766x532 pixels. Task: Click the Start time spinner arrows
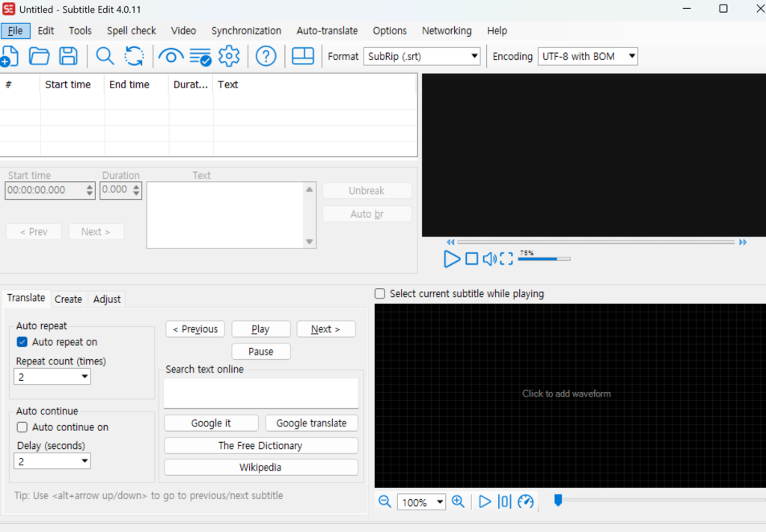click(x=90, y=190)
